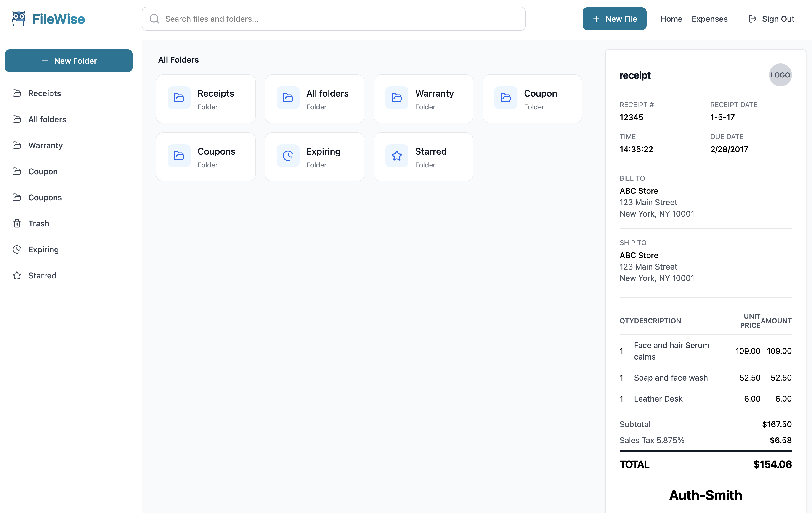The image size is (812, 513).
Task: Click the magnifier icon in the search bar
Action: (154, 19)
